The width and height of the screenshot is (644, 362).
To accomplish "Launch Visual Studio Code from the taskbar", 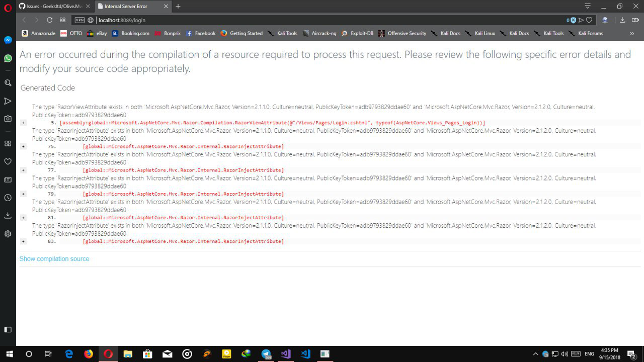I will pyautogui.click(x=305, y=354).
